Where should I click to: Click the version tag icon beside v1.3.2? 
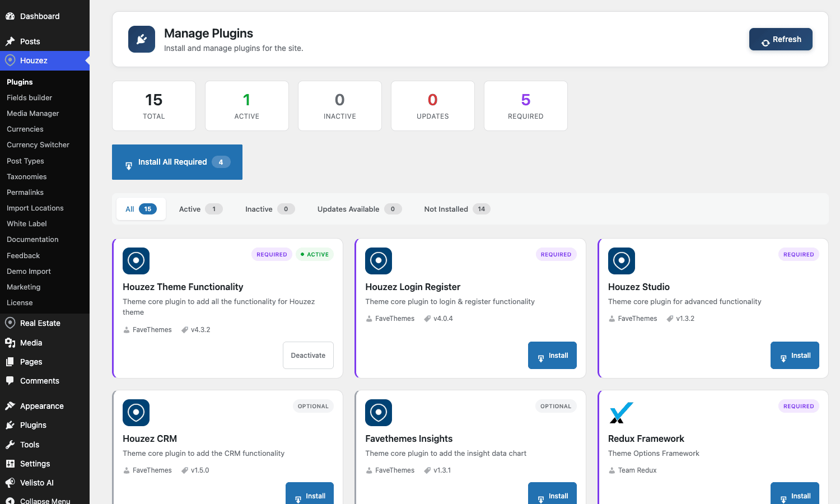point(670,319)
